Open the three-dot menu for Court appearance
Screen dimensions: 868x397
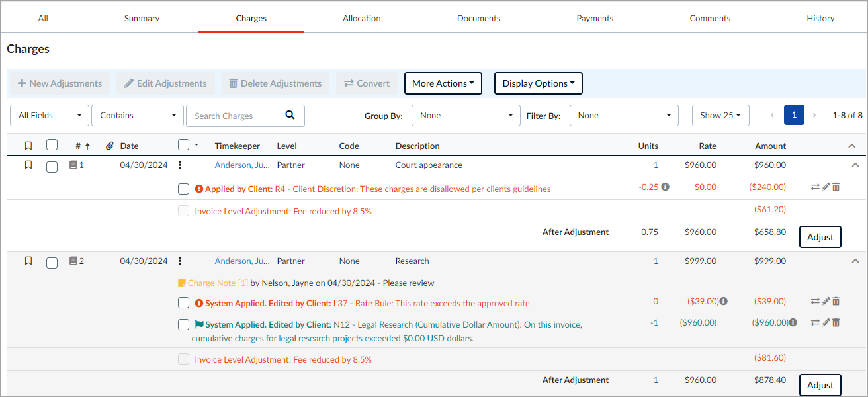point(180,165)
